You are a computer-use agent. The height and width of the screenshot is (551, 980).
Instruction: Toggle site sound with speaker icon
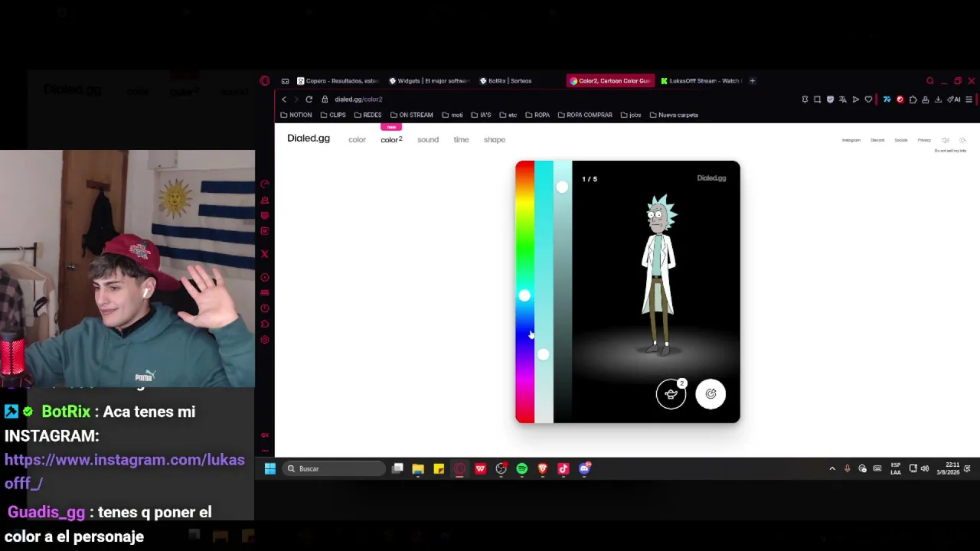click(x=946, y=140)
